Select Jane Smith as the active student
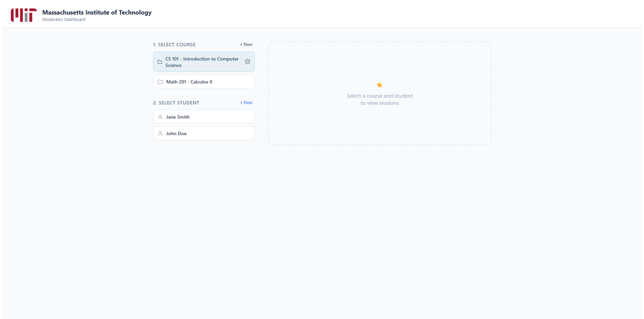Screen dimensions: 644x319 [x=204, y=117]
